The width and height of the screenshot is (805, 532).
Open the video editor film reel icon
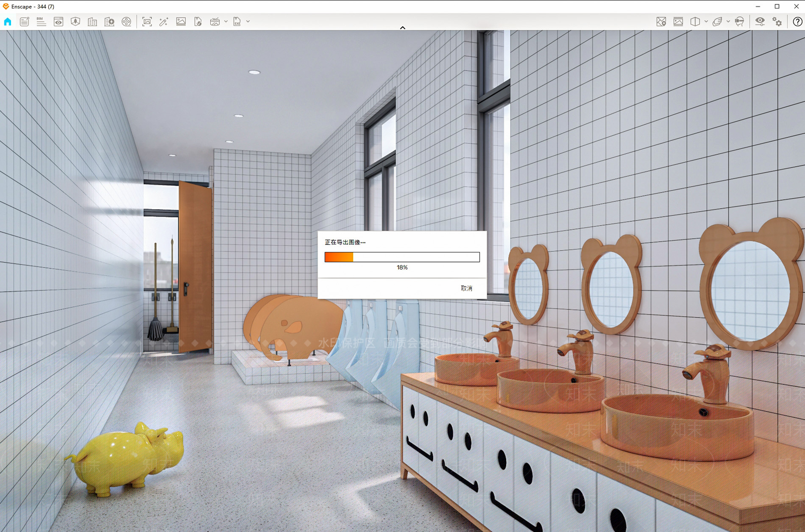[x=126, y=22]
